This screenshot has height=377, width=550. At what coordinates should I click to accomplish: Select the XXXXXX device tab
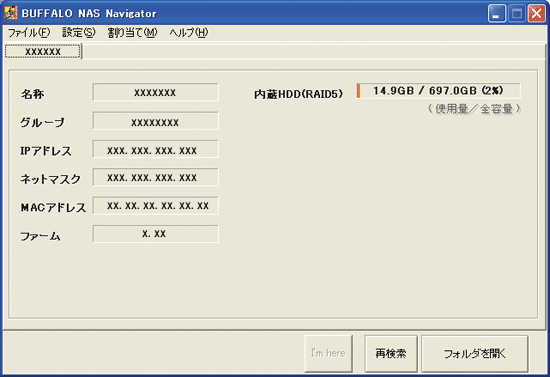[x=43, y=52]
